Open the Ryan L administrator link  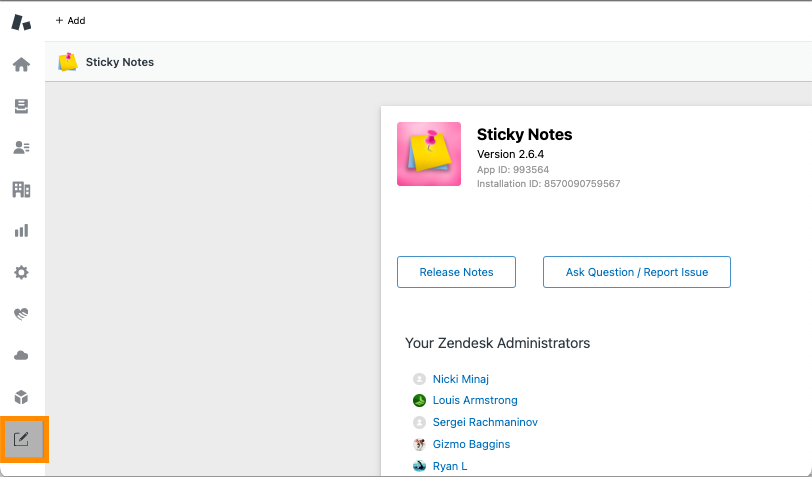point(450,466)
